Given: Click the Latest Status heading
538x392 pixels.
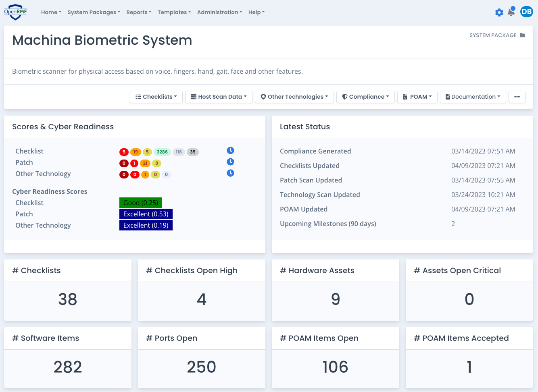Looking at the screenshot, I should [305, 127].
